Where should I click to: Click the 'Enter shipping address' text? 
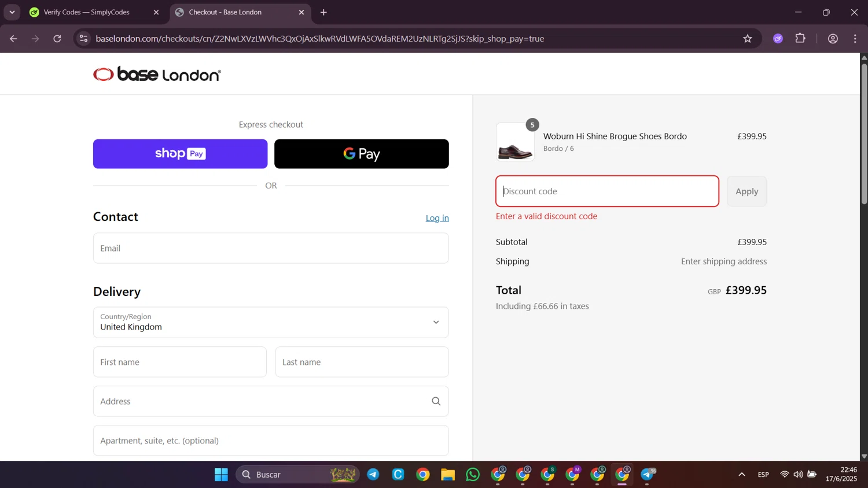tap(724, 261)
